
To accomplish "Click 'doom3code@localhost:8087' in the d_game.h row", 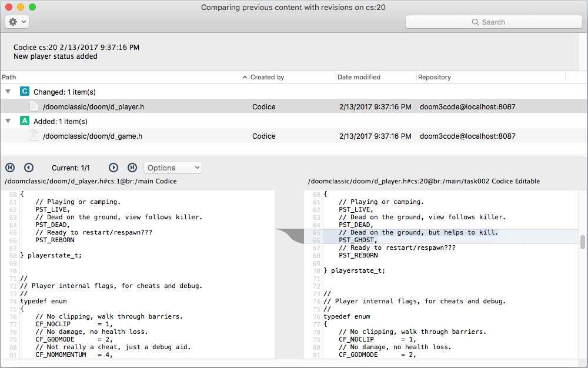I will click(x=467, y=136).
